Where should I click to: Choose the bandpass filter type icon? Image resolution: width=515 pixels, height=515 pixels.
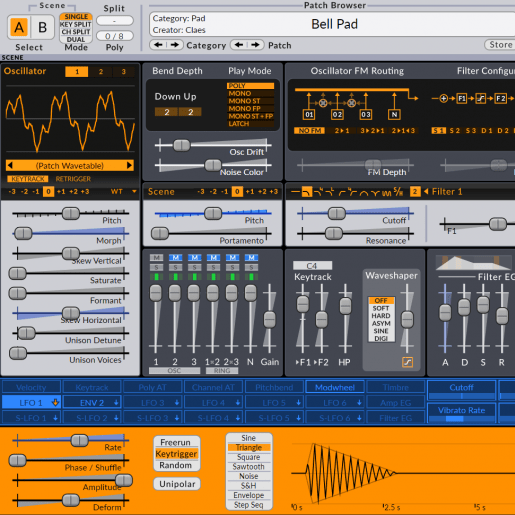click(364, 192)
